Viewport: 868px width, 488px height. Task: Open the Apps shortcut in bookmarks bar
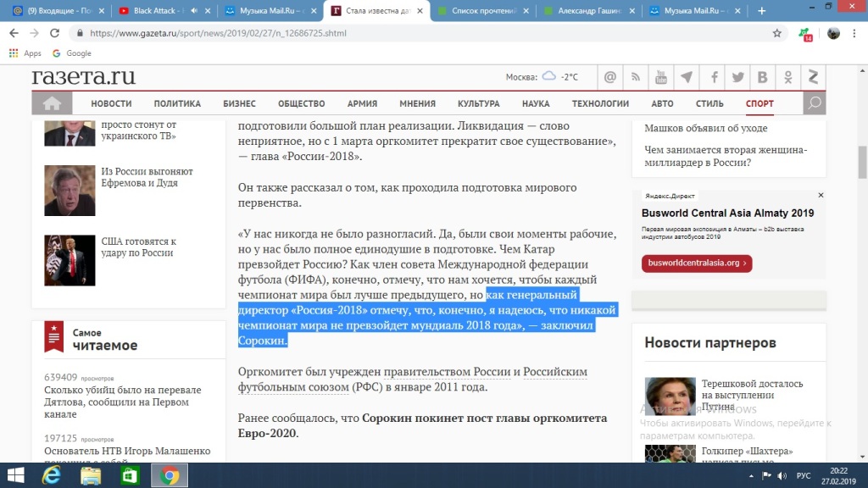click(25, 53)
